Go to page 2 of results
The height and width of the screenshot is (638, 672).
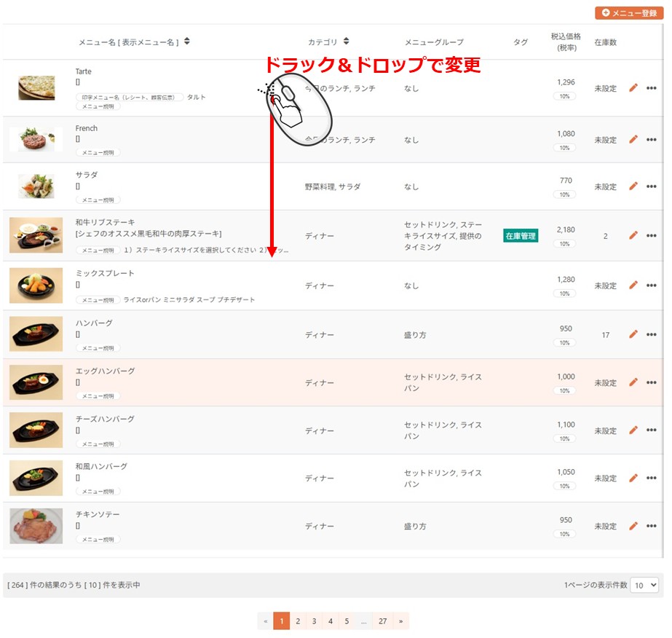coord(298,621)
